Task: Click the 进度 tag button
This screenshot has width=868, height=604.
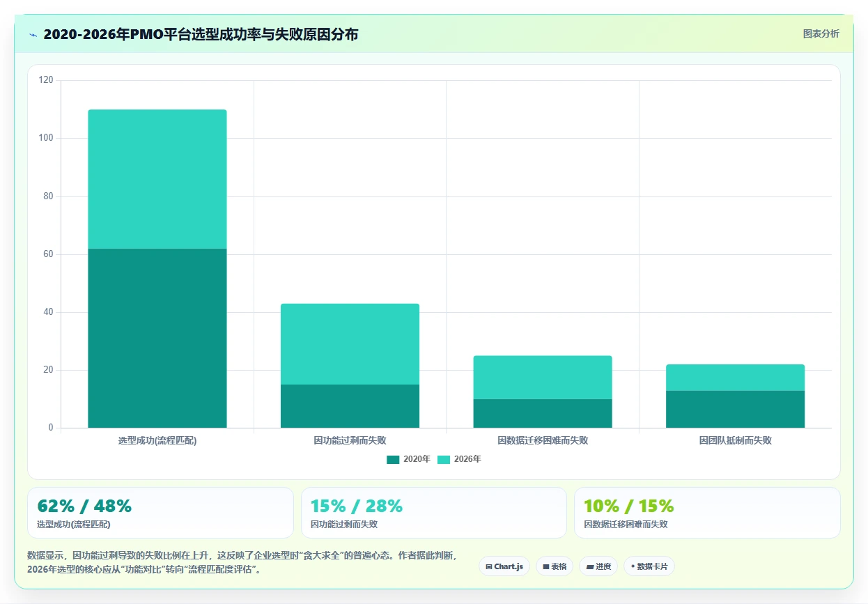Action: [598, 566]
